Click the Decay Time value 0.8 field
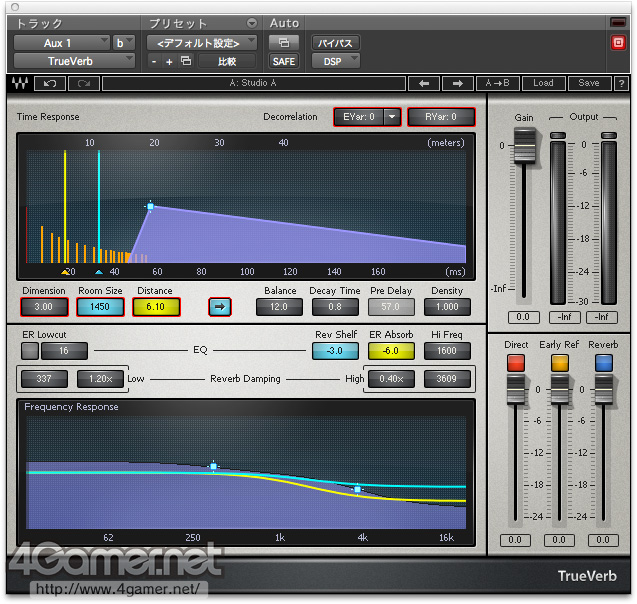Screen dimensions: 637x604 [335, 307]
